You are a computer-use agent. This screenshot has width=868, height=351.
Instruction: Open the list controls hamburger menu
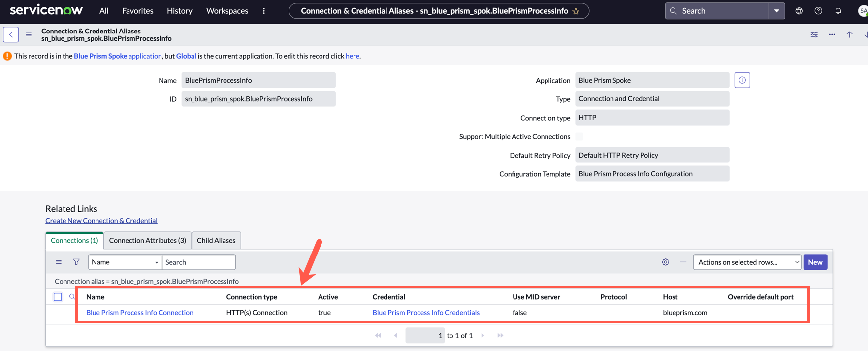(x=59, y=262)
